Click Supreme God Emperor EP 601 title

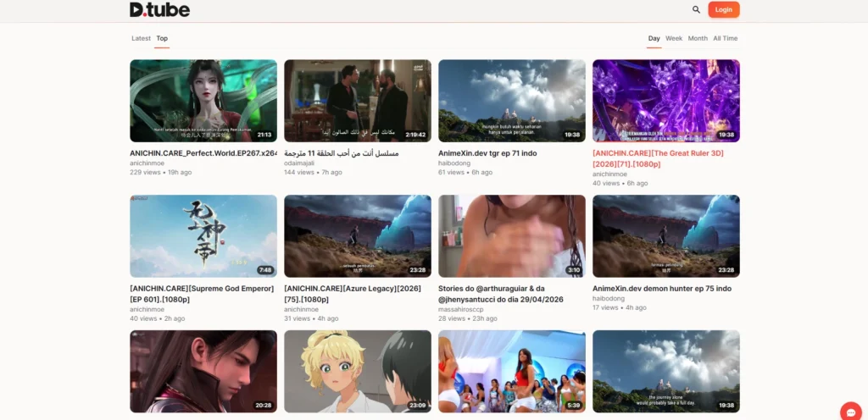click(202, 294)
